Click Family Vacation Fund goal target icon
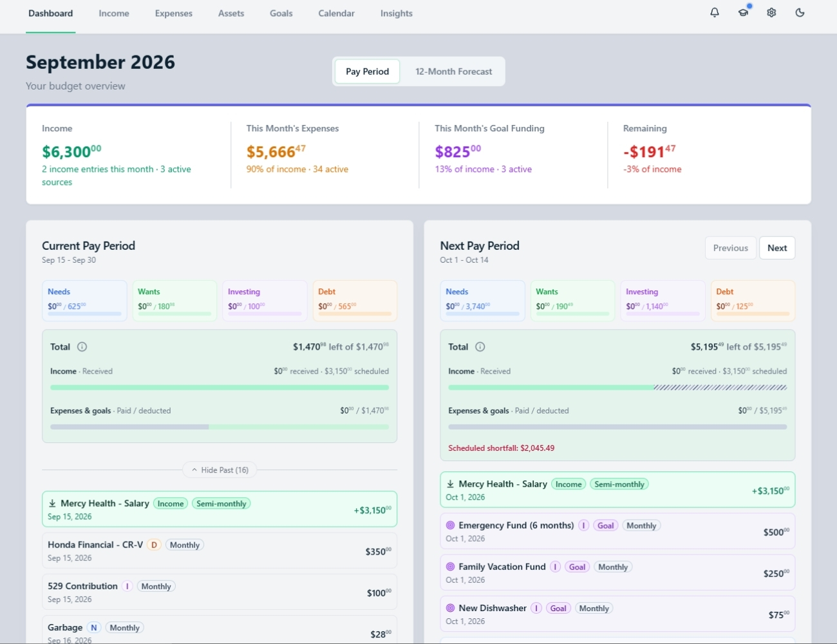The image size is (837, 644). [x=451, y=567]
